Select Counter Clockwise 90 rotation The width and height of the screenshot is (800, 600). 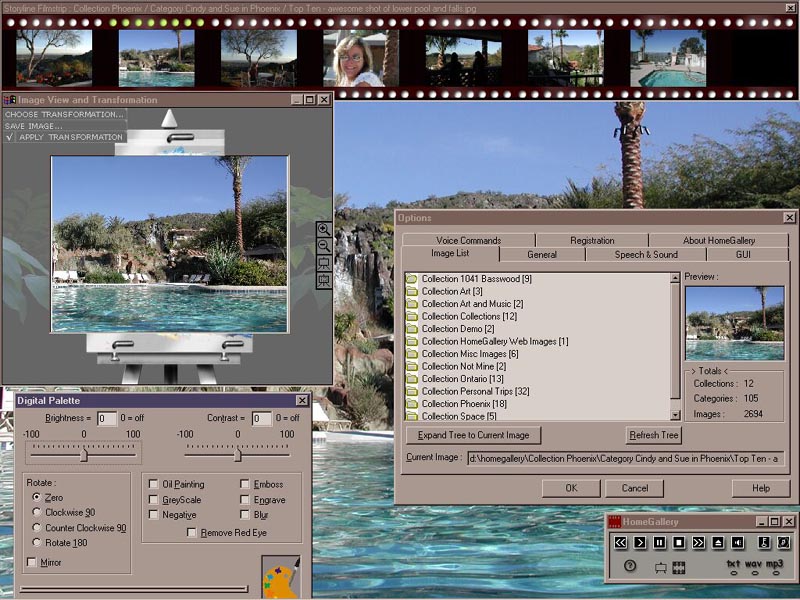click(x=36, y=527)
